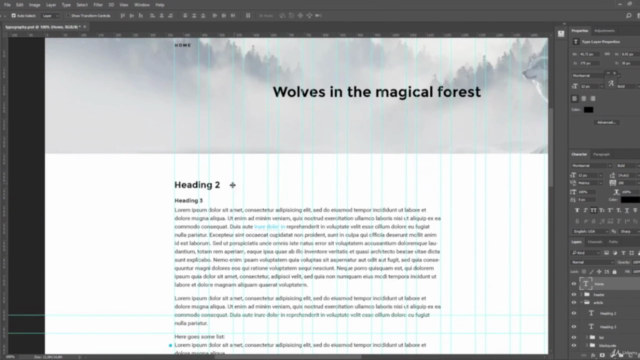
Task: Hide the Heading 3 layer
Action: (x=573, y=327)
